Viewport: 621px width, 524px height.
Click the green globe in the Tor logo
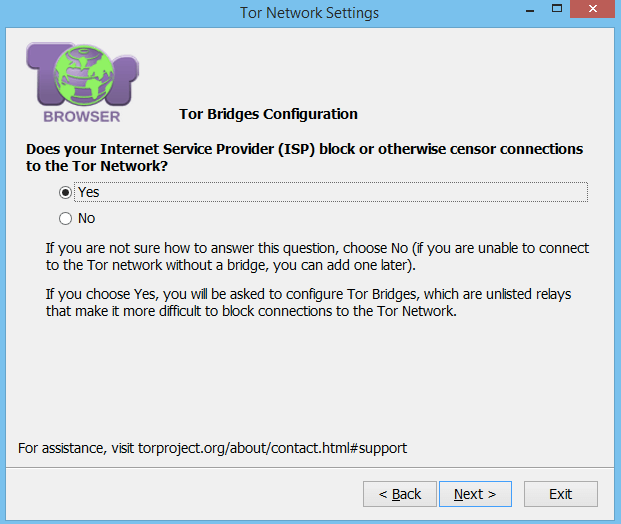[84, 73]
